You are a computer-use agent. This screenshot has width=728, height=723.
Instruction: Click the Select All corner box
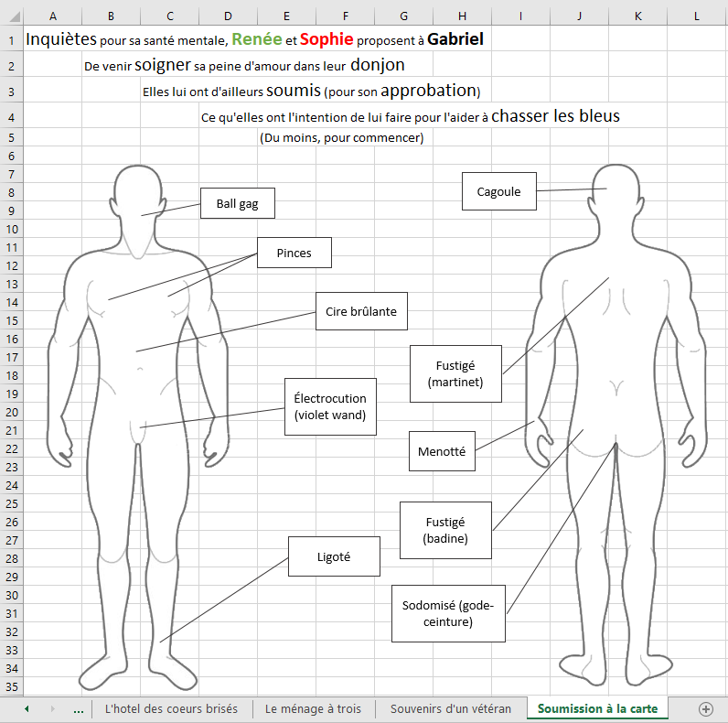coord(11,16)
